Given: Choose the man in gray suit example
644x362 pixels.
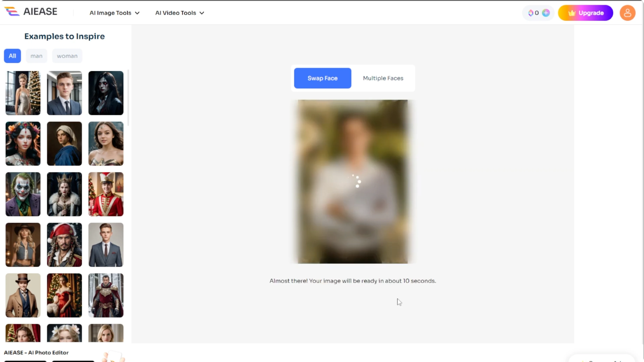Looking at the screenshot, I should click(x=106, y=245).
